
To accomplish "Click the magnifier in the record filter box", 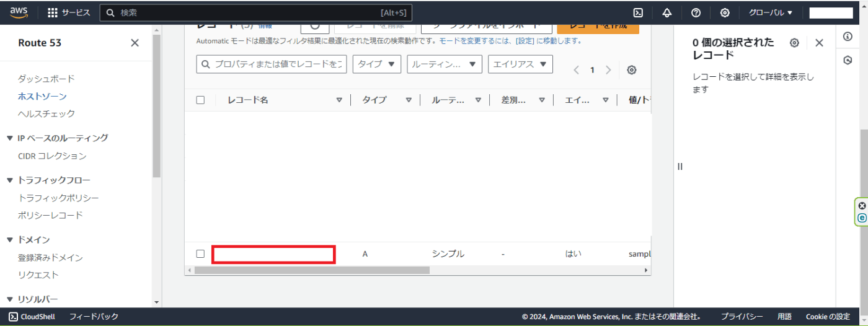I will [206, 64].
